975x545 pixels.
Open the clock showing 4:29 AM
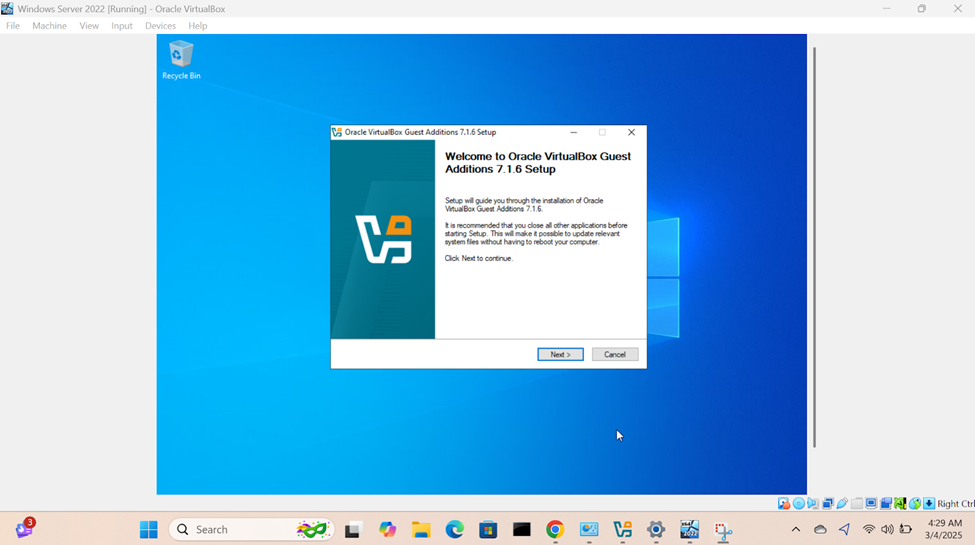point(944,529)
